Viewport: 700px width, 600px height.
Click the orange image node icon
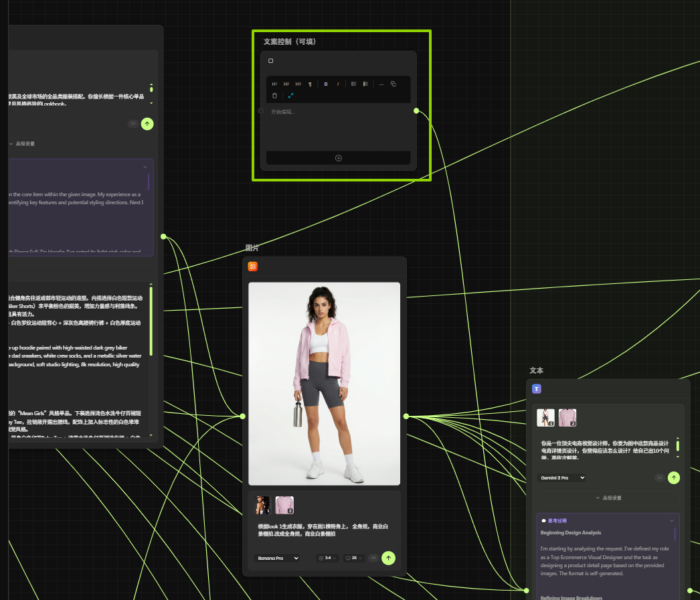pyautogui.click(x=253, y=267)
